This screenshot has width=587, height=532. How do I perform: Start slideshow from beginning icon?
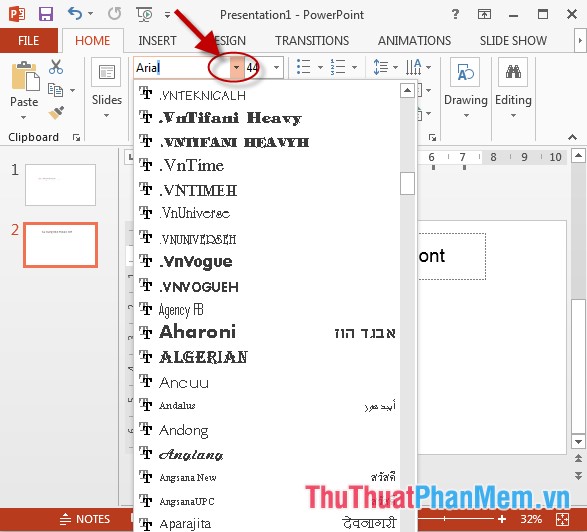click(145, 15)
